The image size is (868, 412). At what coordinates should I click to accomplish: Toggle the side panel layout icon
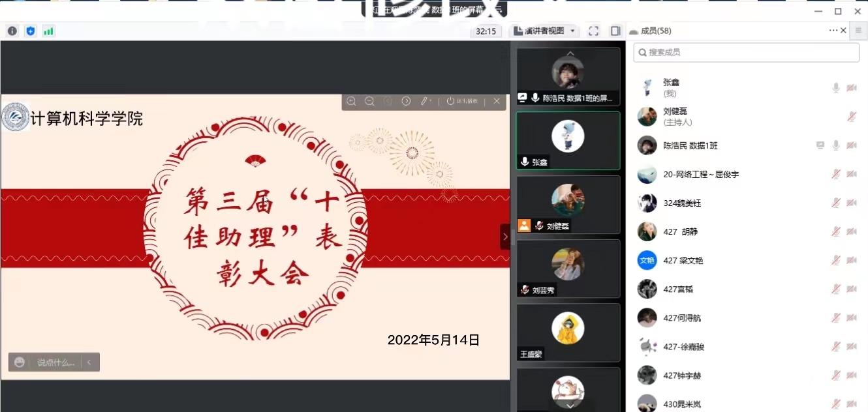point(615,31)
